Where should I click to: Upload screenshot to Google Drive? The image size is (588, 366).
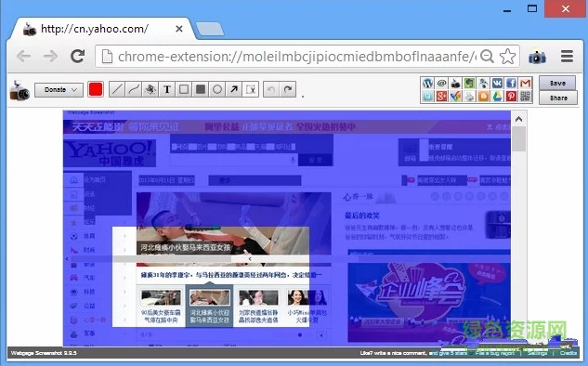click(497, 97)
